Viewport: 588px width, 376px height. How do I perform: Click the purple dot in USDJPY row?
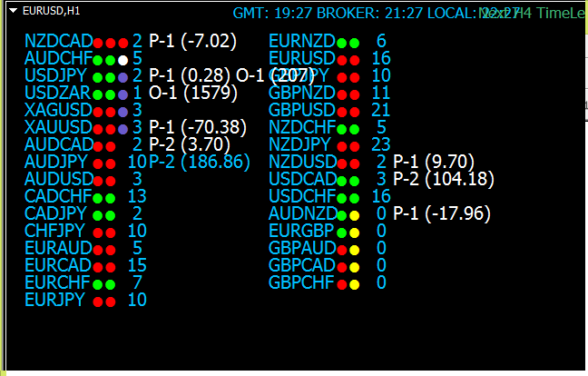coord(123,78)
